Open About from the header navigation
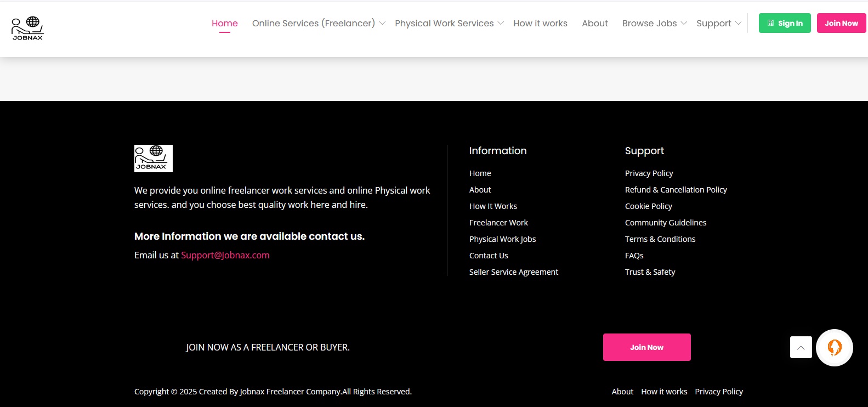The image size is (868, 407). pyautogui.click(x=595, y=23)
